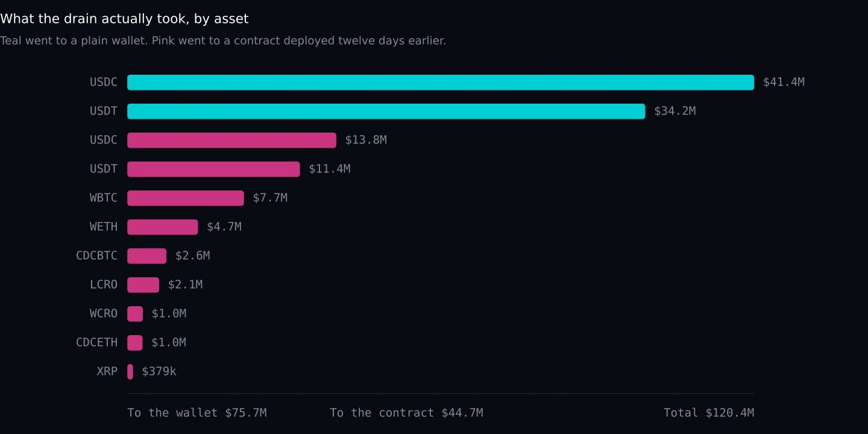
Task: Click 'To the contract $44.7M' summary
Action: 406,413
